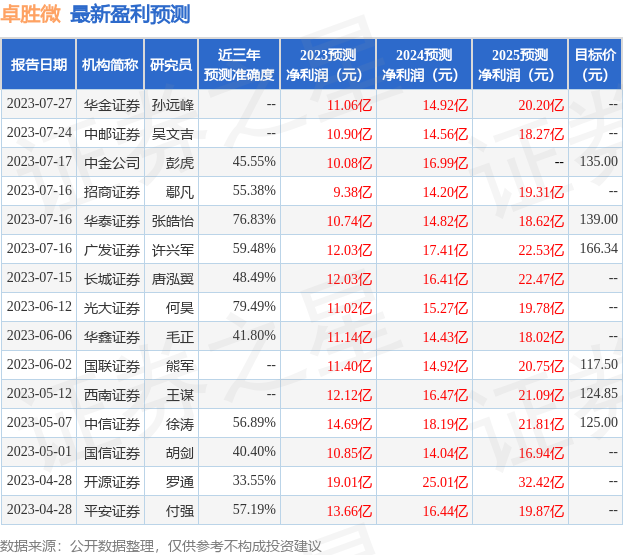The height and width of the screenshot is (555, 623).
Task: Select the 2025预测净利润 column header
Action: point(520,64)
